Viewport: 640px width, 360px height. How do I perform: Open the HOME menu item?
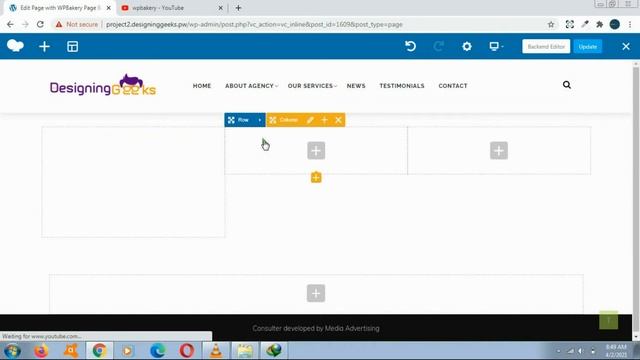pyautogui.click(x=202, y=86)
